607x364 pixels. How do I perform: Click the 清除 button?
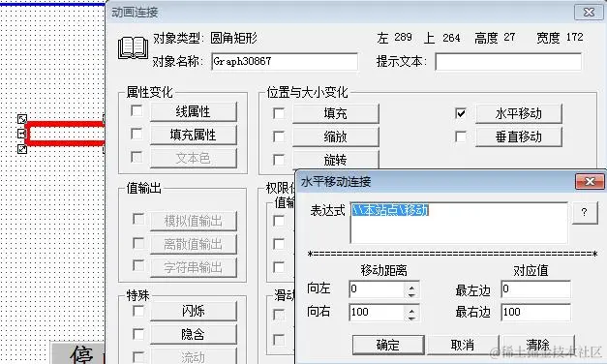(537, 345)
